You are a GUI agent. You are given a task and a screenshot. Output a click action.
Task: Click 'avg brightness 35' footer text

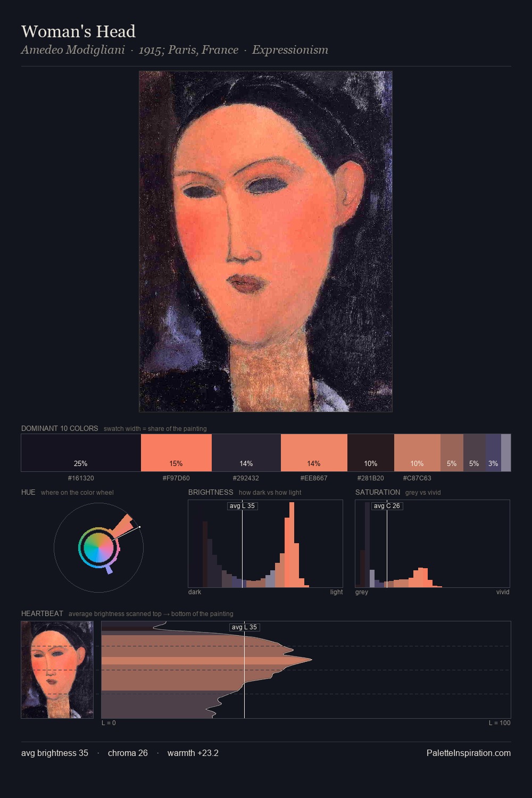coord(55,753)
